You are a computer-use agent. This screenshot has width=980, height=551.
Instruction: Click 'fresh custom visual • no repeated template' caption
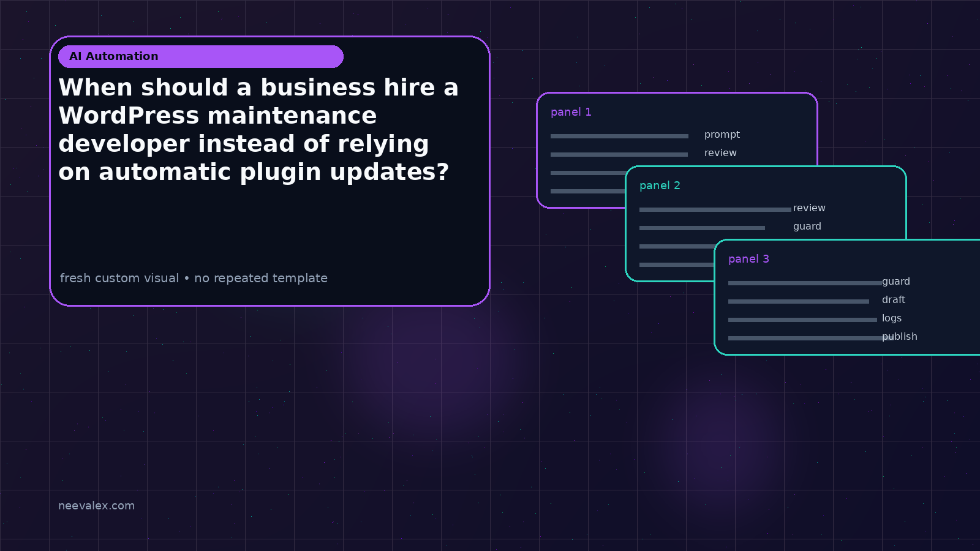pos(194,278)
